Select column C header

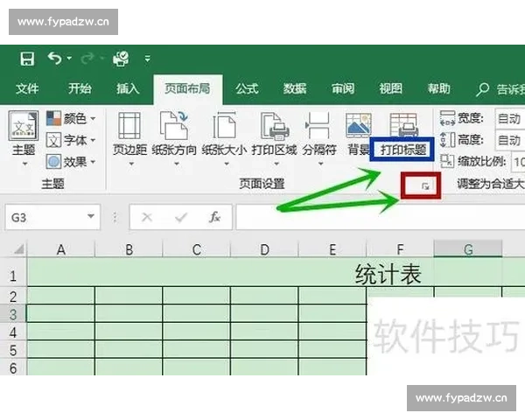(197, 249)
